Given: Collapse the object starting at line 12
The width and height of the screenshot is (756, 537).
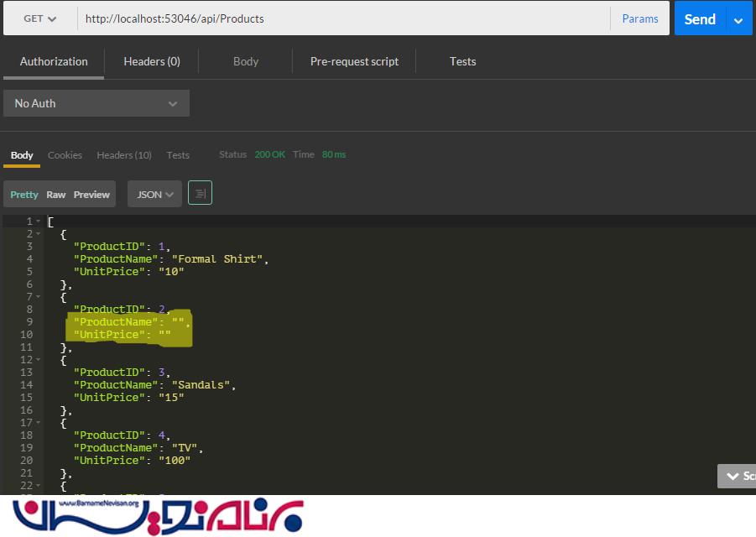Looking at the screenshot, I should pos(38,360).
